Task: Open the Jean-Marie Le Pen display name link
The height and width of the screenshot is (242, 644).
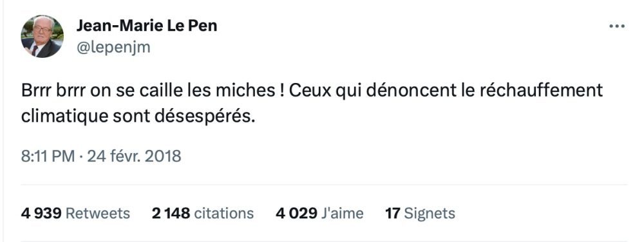Action: [147, 26]
